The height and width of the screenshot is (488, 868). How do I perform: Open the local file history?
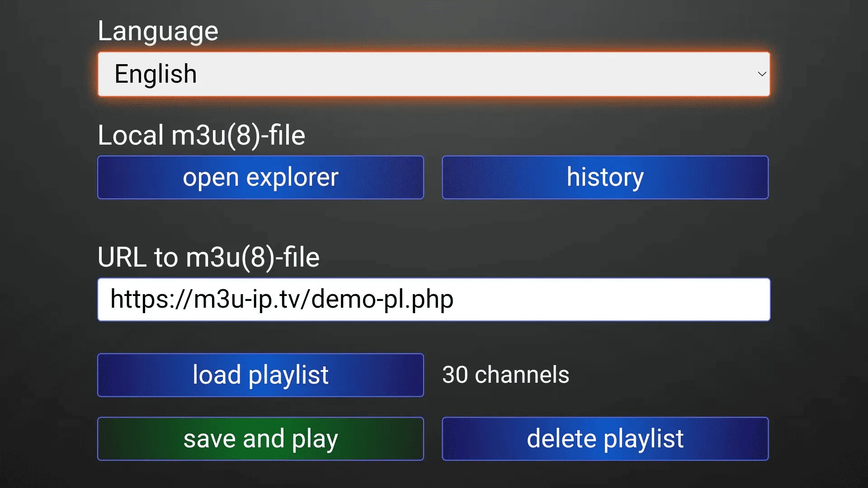click(x=605, y=177)
